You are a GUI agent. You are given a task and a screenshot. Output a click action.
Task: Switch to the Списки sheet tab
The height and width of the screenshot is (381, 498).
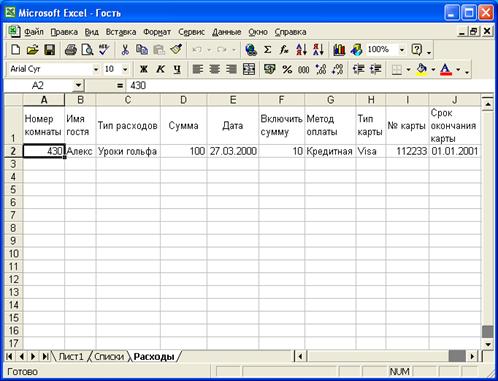(109, 356)
